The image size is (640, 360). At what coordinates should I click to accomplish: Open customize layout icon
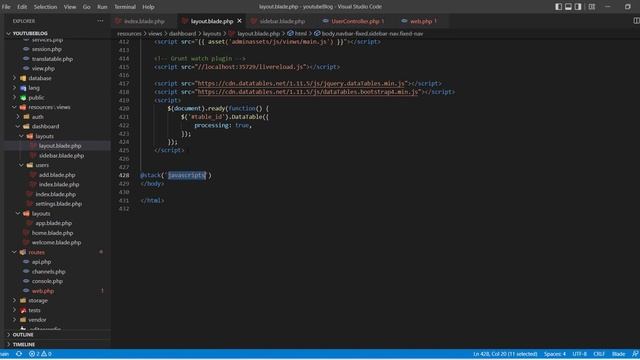(x=591, y=7)
